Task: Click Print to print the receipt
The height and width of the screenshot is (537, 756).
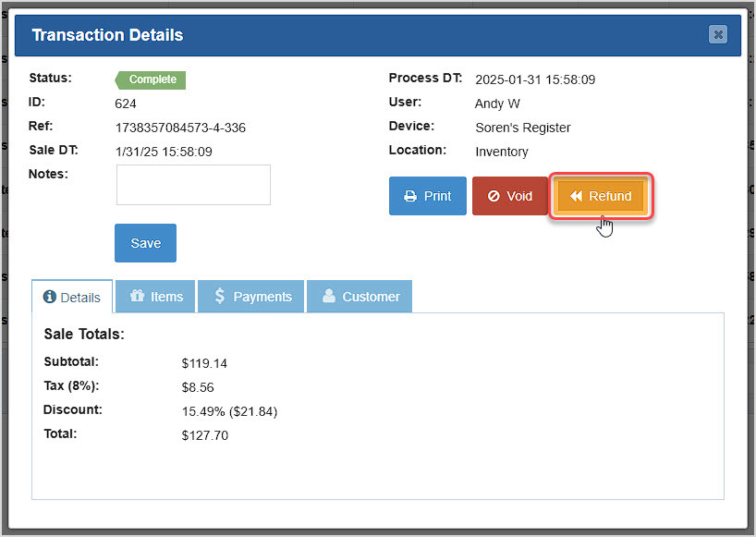Action: (427, 196)
